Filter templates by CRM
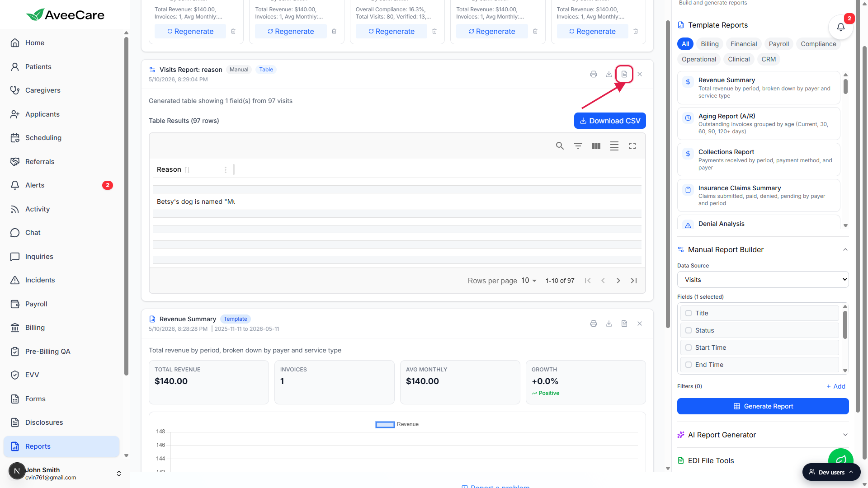 [769, 59]
